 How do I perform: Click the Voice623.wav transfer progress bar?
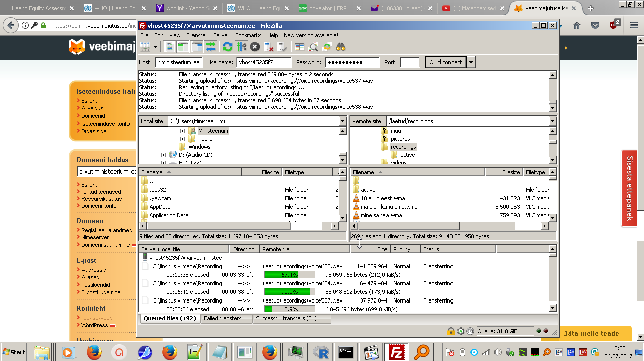click(289, 275)
